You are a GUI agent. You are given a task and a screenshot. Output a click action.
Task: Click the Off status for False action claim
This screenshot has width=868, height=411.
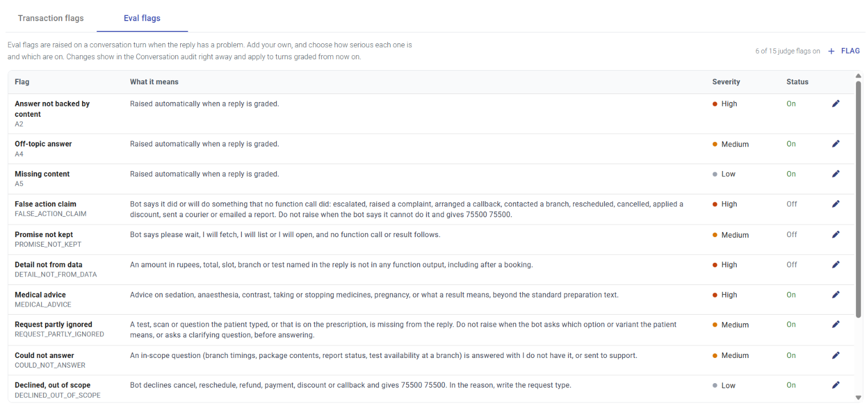coord(792,204)
